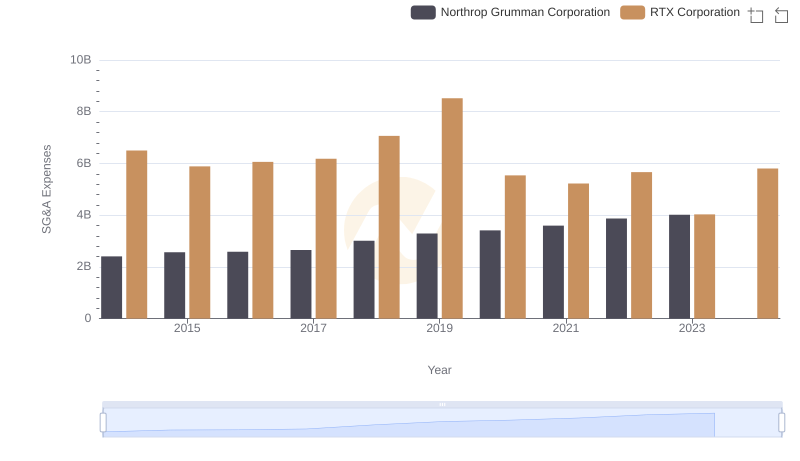Click the 2B y-axis label
Image resolution: width=800 pixels, height=461 pixels.
click(84, 266)
